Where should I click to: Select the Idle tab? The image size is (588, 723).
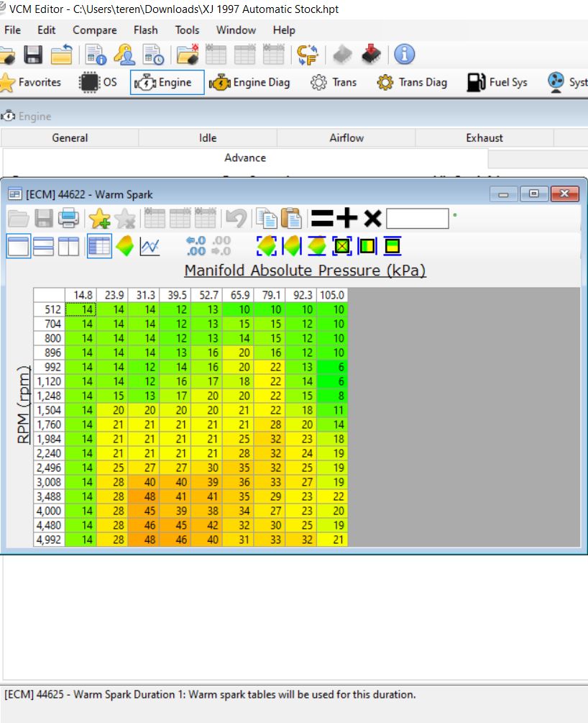[207, 138]
